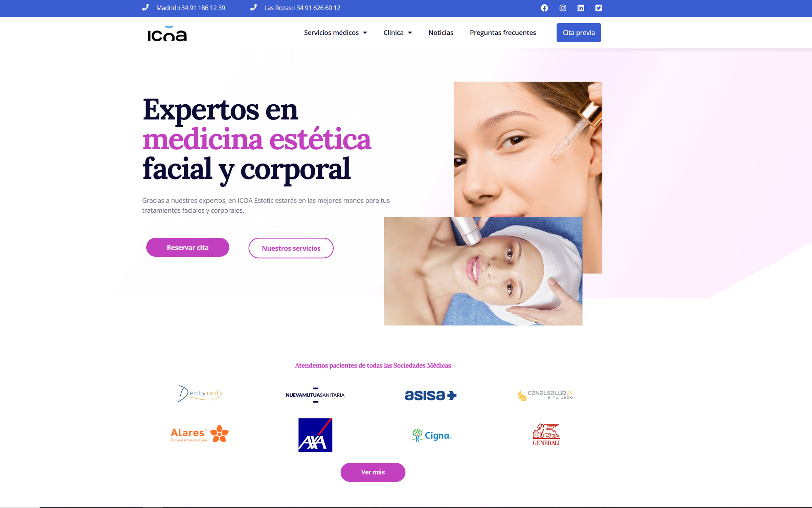Open Preguntas frecuentes menu item
The image size is (812, 508).
[x=503, y=33]
